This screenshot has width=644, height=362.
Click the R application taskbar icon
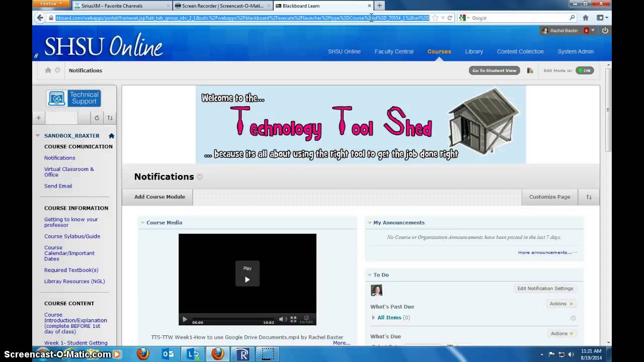[x=243, y=354]
